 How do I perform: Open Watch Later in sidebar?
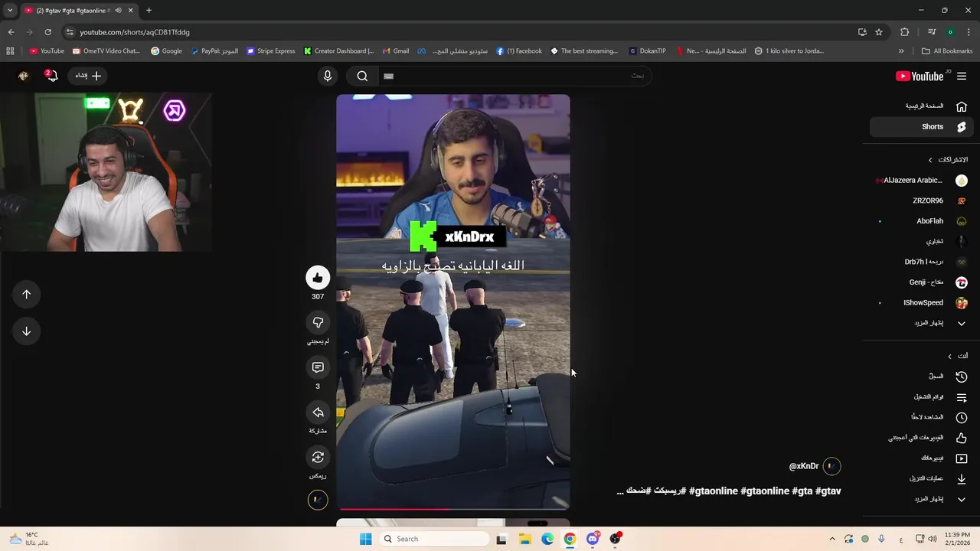tap(922, 417)
